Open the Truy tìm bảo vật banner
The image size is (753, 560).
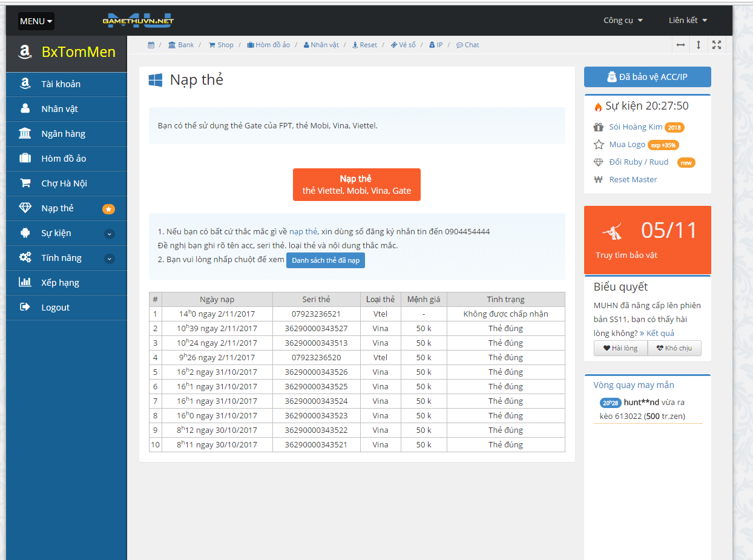647,240
